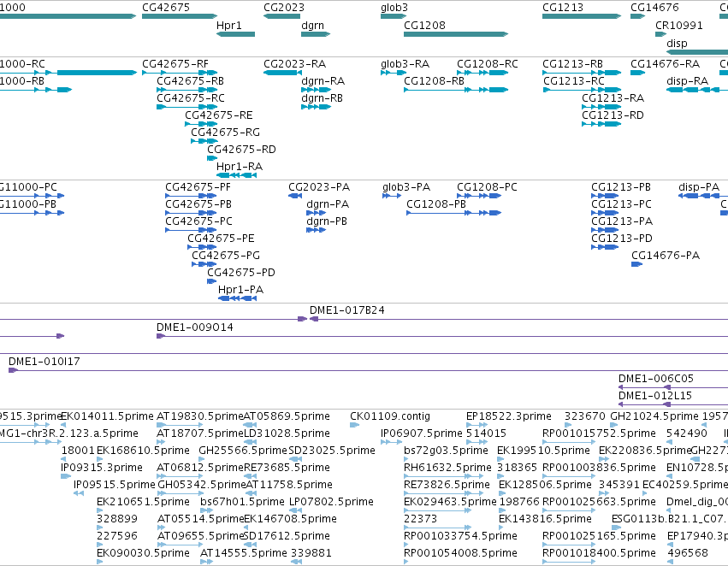
Task: Click the LP07802.5prime EST label
Action: 331,502
